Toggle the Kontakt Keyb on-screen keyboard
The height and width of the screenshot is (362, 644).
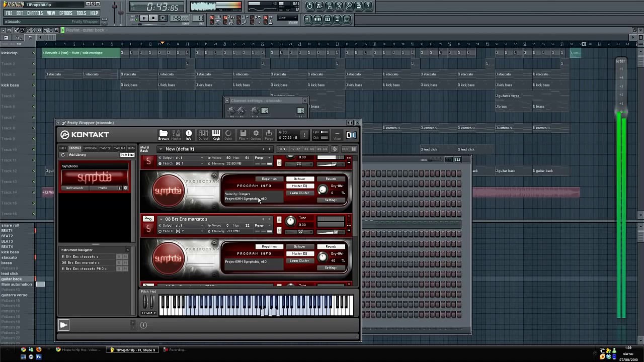tap(216, 135)
